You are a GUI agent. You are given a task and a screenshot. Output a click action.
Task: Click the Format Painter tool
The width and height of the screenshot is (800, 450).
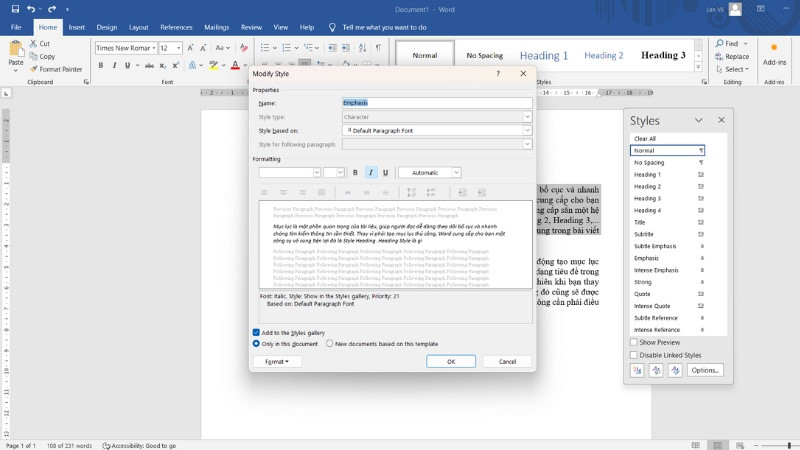[56, 69]
